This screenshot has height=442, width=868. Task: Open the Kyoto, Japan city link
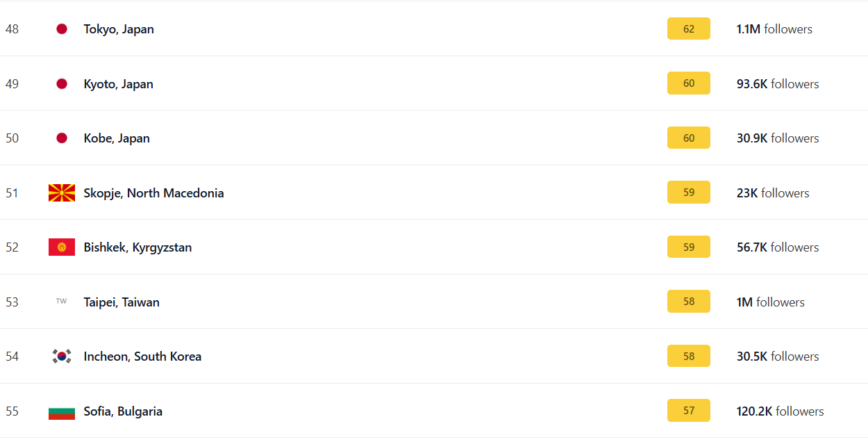pos(119,84)
